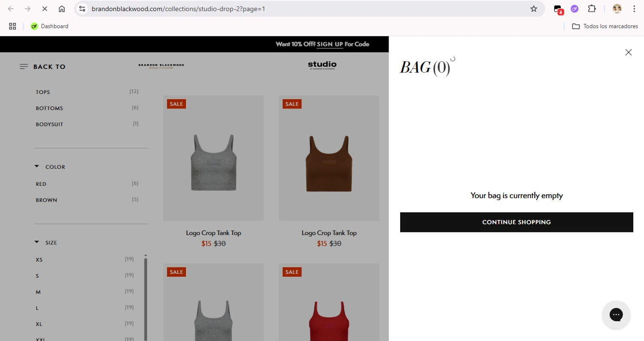The width and height of the screenshot is (644, 341).
Task: Click the studio logo
Action: point(322,65)
